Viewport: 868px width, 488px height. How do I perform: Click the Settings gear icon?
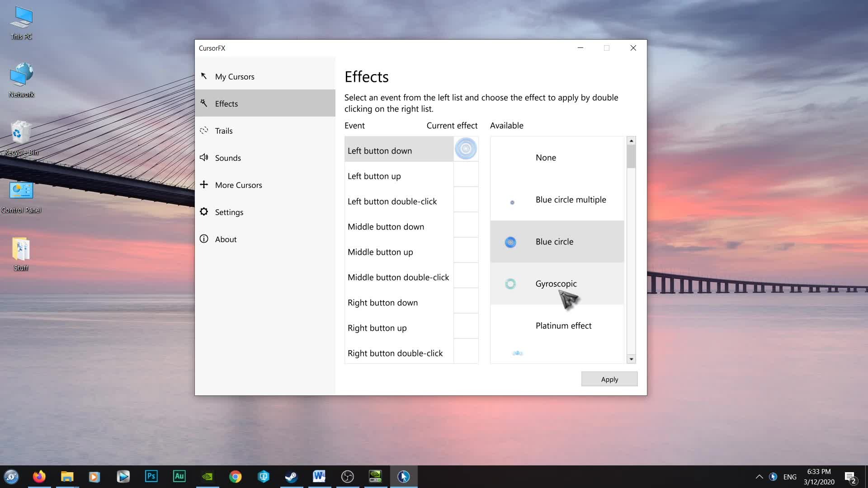(204, 211)
